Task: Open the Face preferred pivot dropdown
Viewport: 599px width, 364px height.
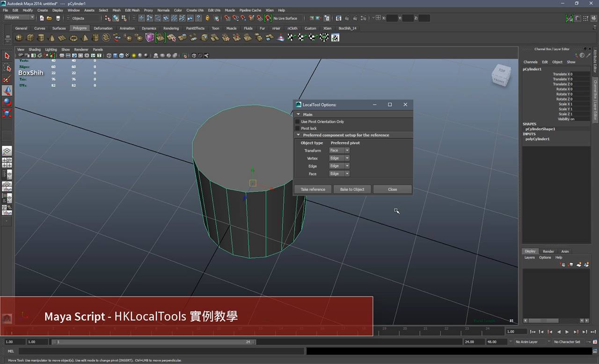Action: pos(339,174)
